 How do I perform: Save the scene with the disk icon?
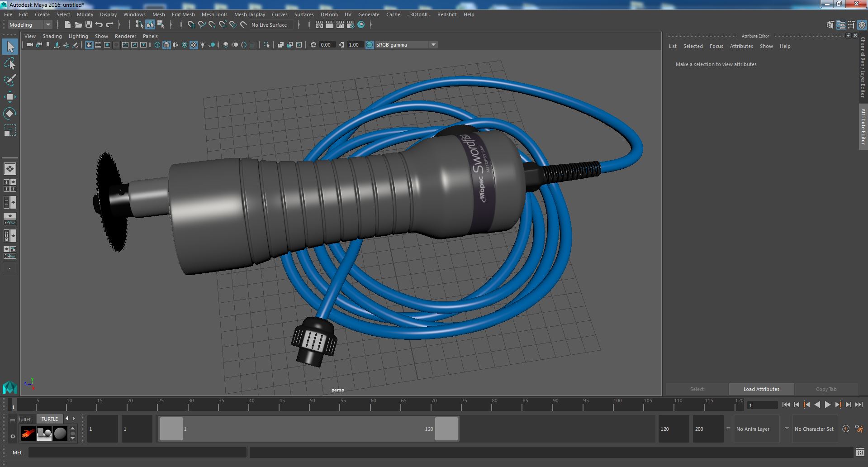coord(89,25)
